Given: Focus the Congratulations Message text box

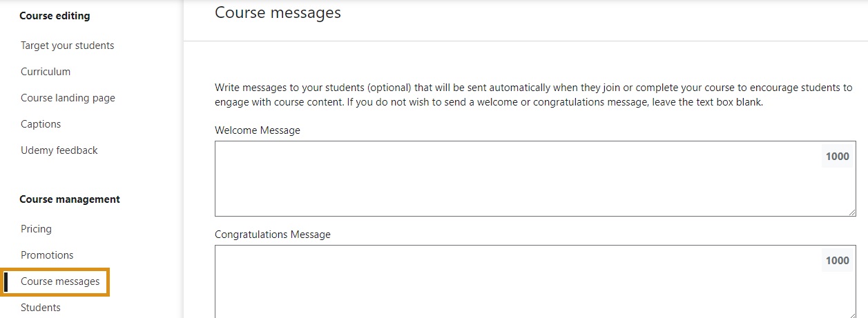Looking at the screenshot, I should coord(511,283).
